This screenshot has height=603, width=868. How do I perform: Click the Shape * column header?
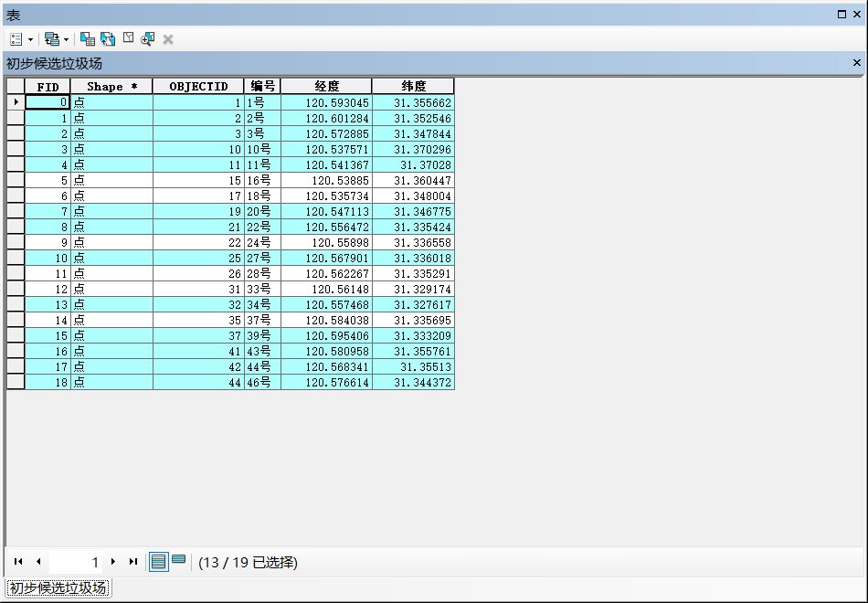tap(111, 87)
